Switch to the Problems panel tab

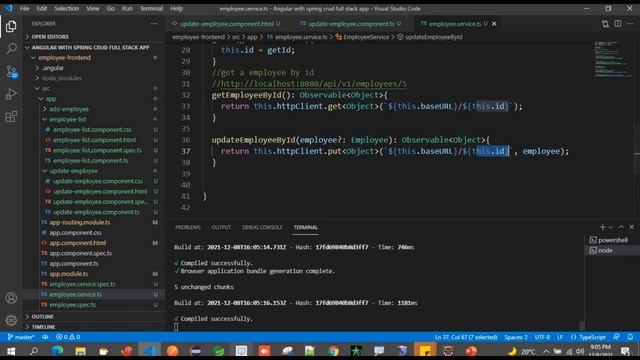(188, 227)
